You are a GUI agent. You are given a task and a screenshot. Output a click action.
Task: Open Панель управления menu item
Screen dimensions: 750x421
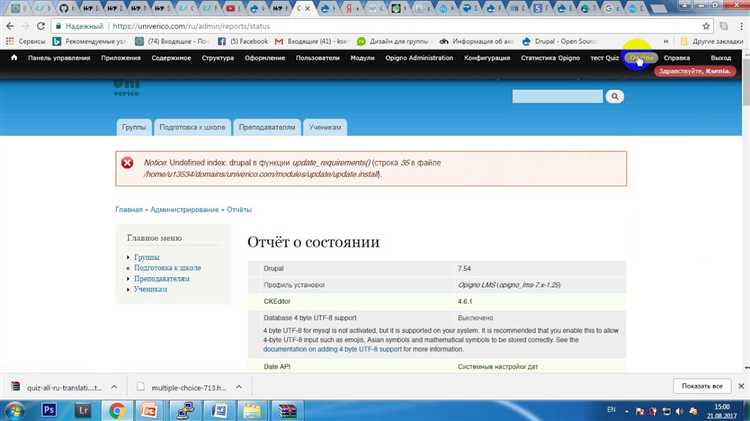pyautogui.click(x=59, y=58)
